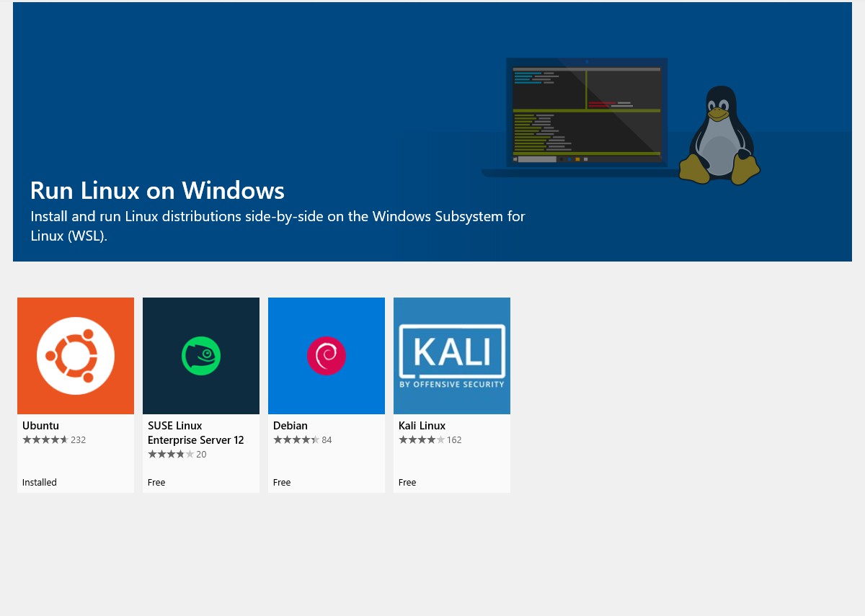Click the Free price under Kali Linux
The image size is (865, 616).
(407, 483)
